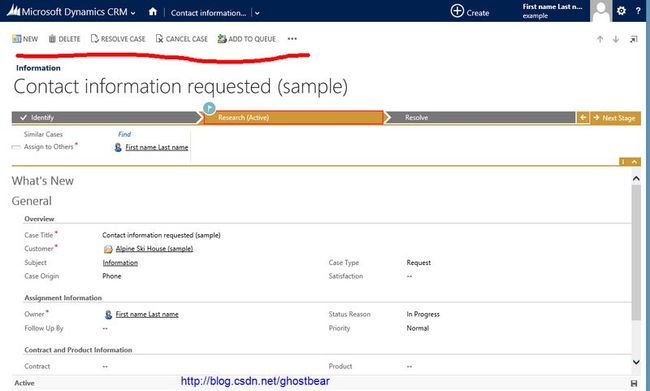Click the NEW command button
The height and width of the screenshot is (391, 650).
[x=25, y=39]
